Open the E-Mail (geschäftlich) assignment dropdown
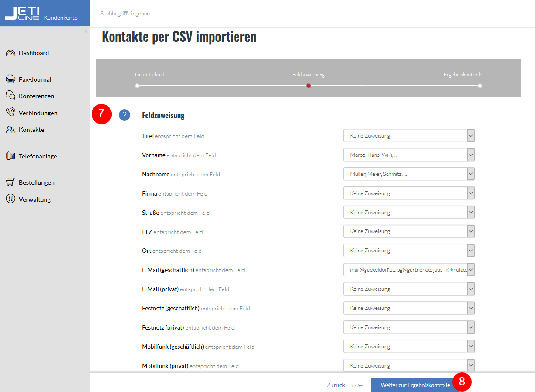Screen dimensions: 535x392 [x=409, y=270]
